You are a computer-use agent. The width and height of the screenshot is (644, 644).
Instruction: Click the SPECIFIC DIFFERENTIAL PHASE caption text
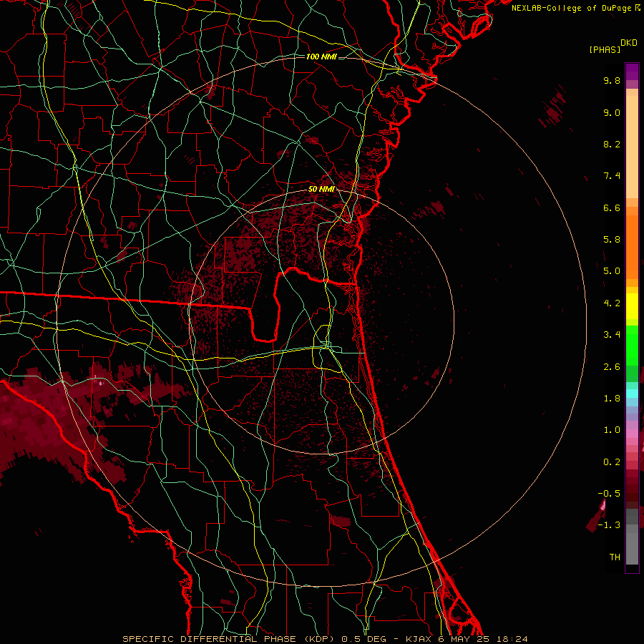[x=209, y=639]
